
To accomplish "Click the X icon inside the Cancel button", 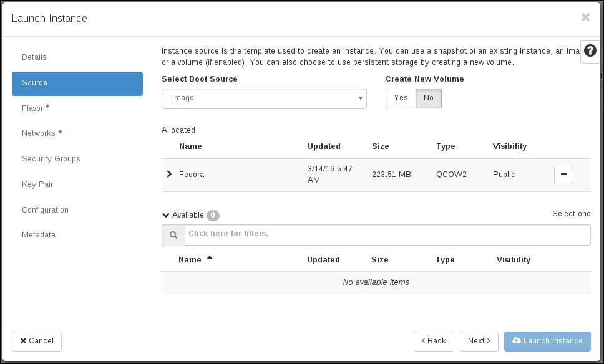I will click(x=22, y=341).
